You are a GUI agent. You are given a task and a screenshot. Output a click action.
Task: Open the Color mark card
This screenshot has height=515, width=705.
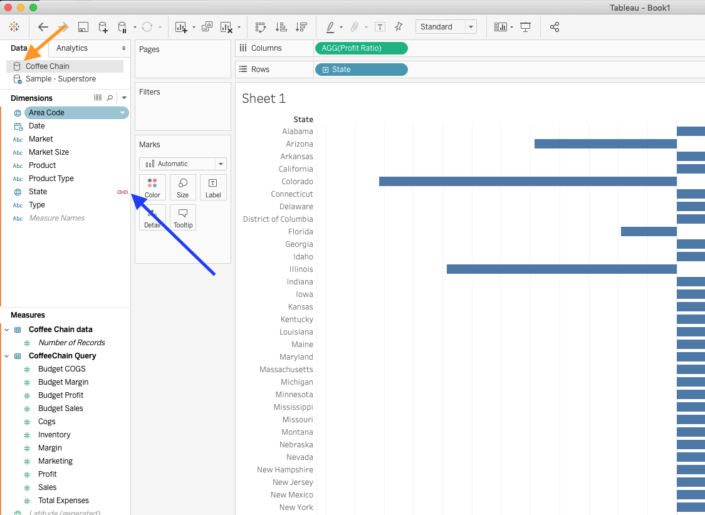click(152, 187)
